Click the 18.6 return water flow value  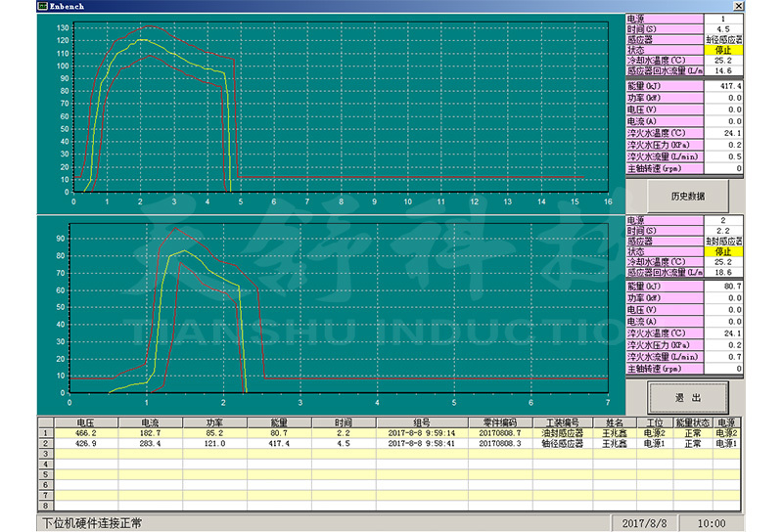coord(723,273)
